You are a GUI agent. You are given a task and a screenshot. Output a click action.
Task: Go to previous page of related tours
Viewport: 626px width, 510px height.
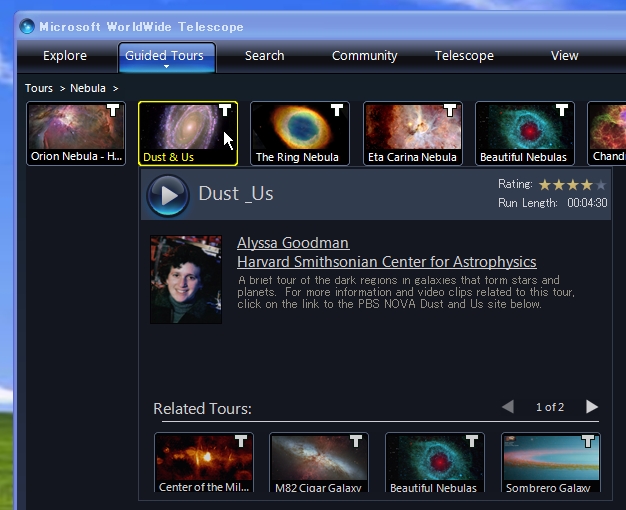pyautogui.click(x=508, y=407)
